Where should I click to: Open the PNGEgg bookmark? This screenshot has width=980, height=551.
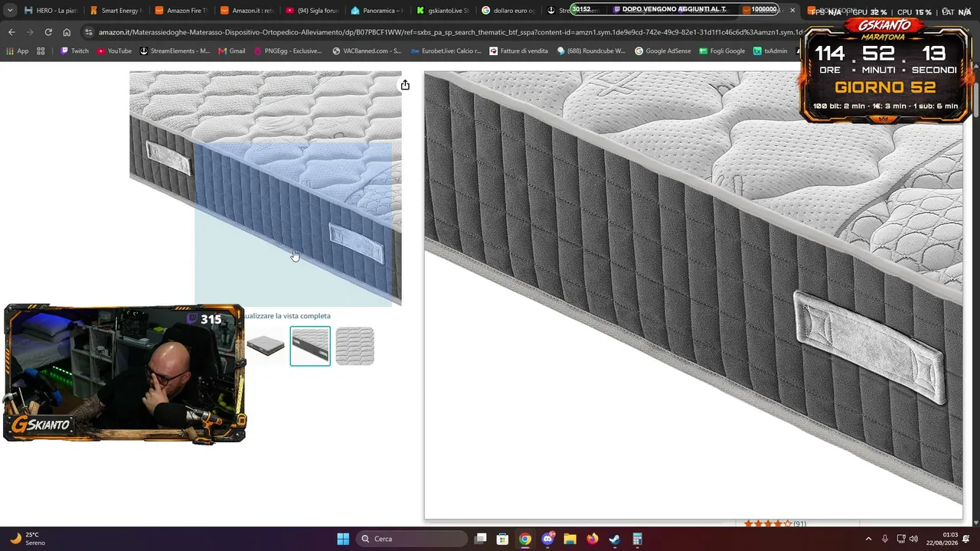tap(287, 51)
